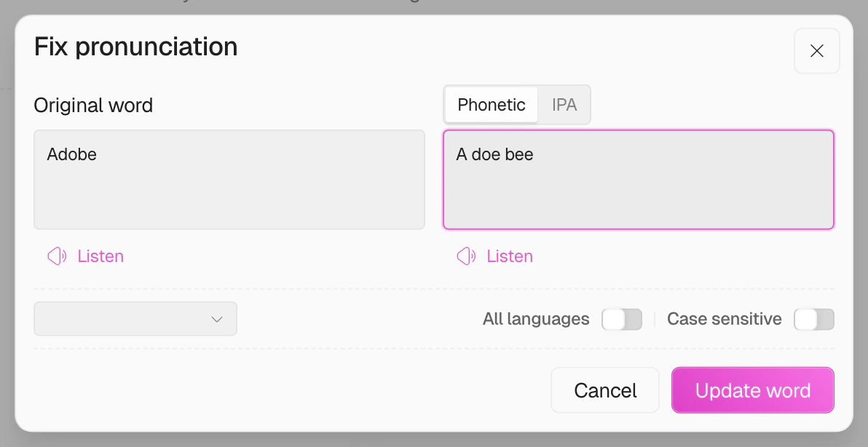Click the Case sensitive label text
The width and height of the screenshot is (868, 447).
[725, 319]
